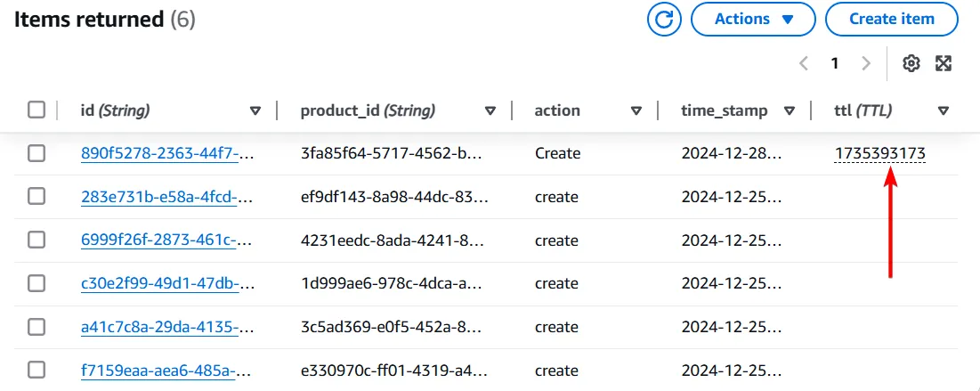Expand table to full screen
The height and width of the screenshot is (391, 980).
[x=944, y=63]
